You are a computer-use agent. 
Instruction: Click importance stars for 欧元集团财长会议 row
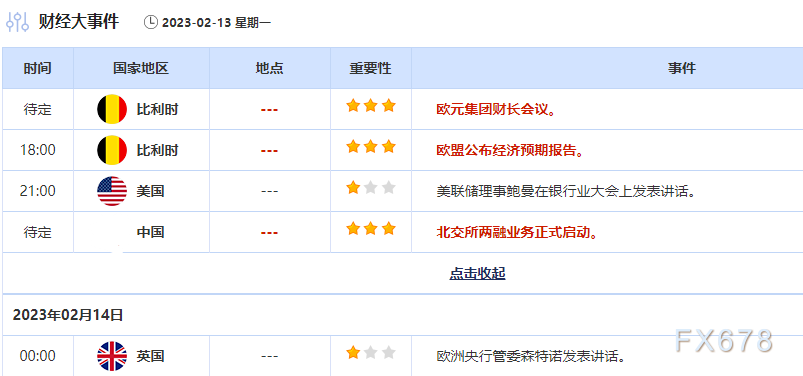[371, 106]
